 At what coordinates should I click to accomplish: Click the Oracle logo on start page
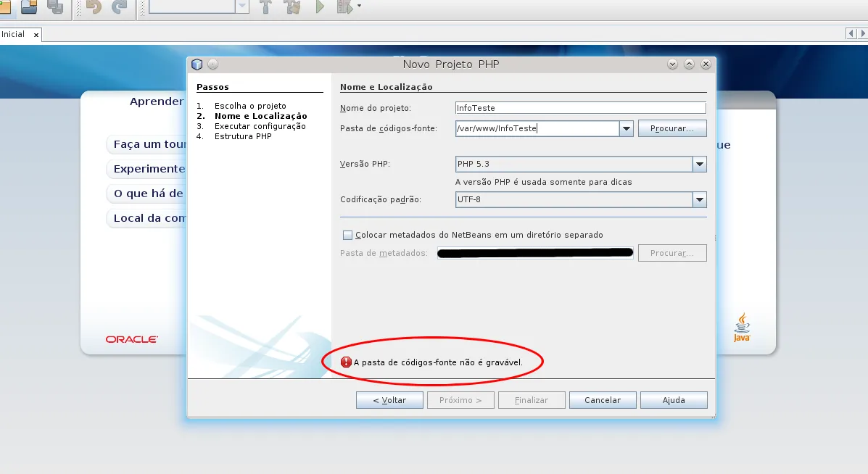(132, 339)
